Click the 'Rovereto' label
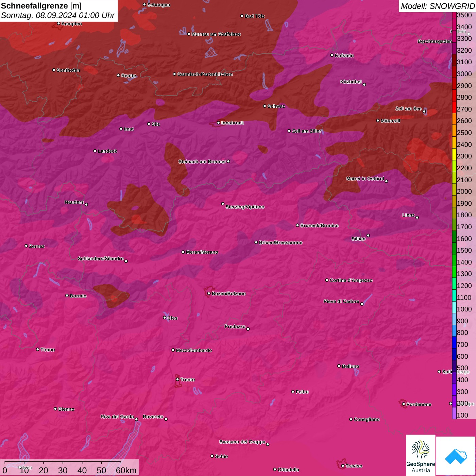 (x=153, y=417)
